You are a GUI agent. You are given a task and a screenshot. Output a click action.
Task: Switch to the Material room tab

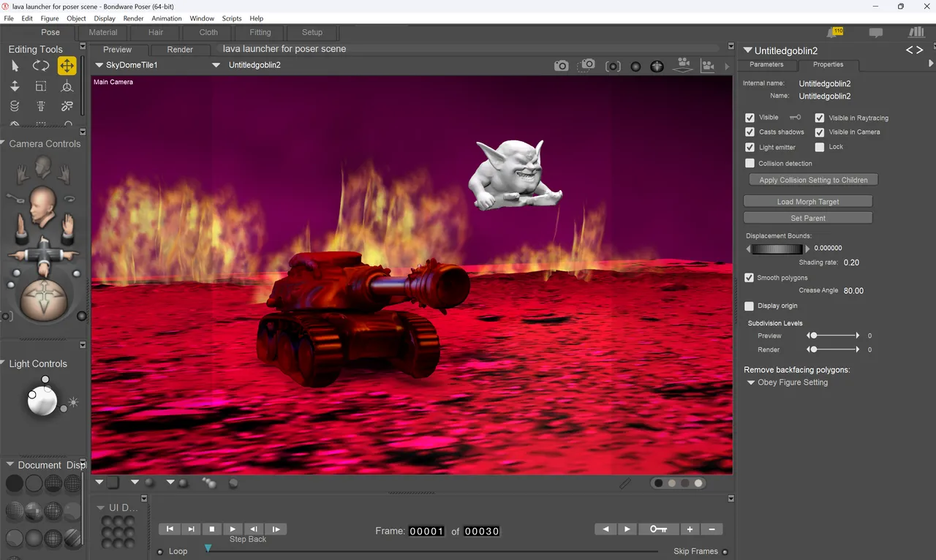(x=103, y=32)
